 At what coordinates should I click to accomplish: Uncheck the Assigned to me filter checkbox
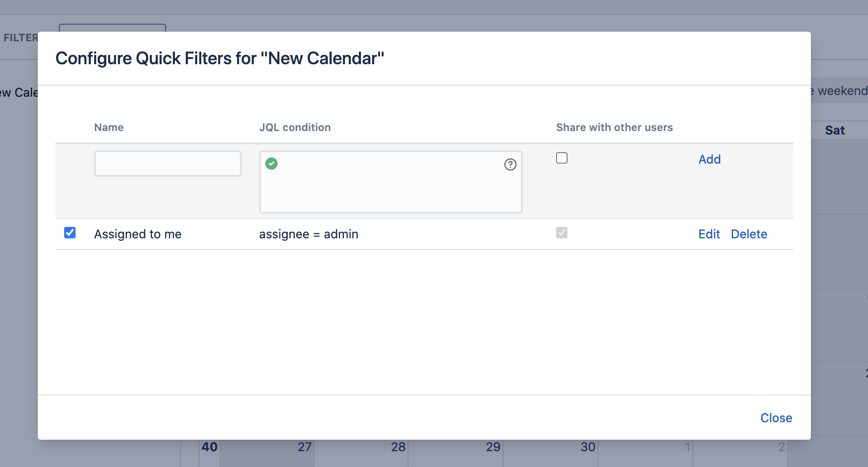point(70,233)
